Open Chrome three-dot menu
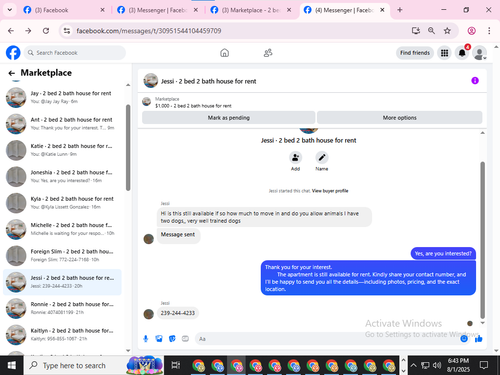 (489, 31)
